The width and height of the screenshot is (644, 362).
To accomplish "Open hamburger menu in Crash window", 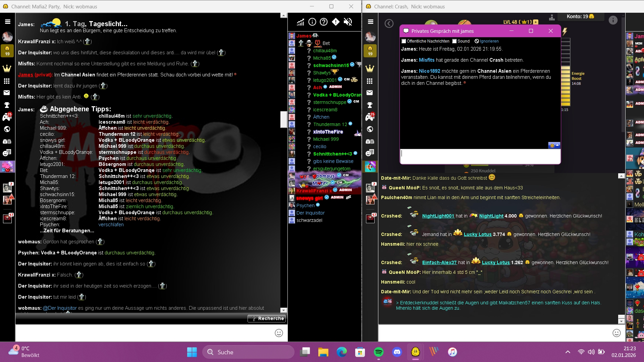I will tap(370, 22).
